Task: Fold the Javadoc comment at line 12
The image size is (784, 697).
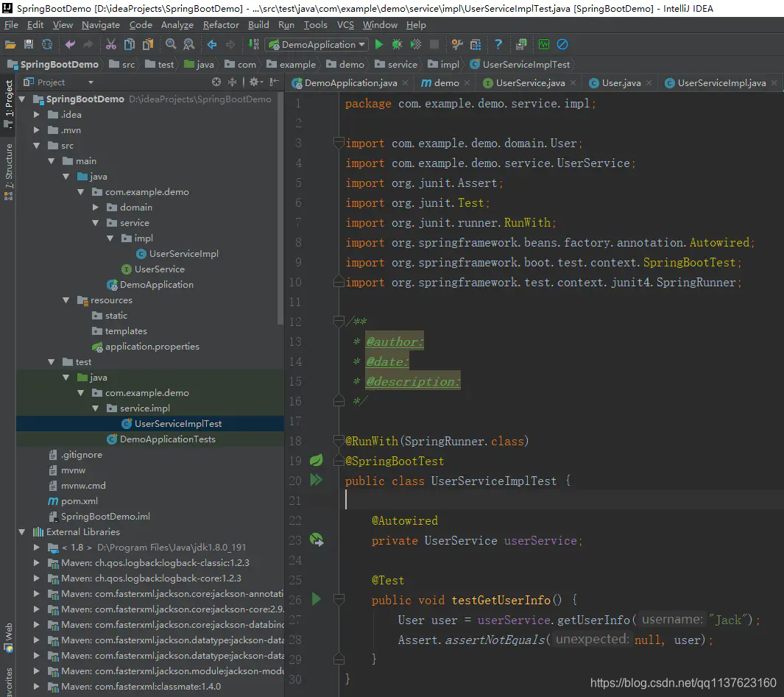Action: 339,321
